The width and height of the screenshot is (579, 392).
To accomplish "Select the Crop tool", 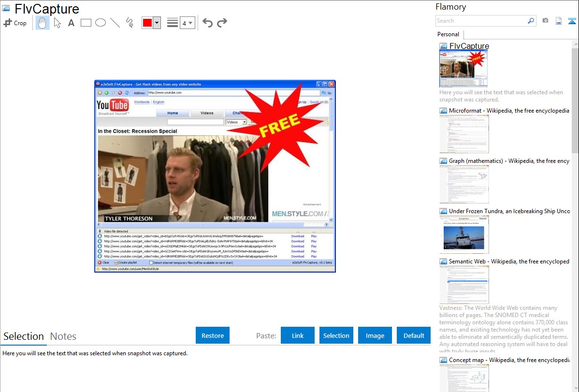I will coord(15,23).
